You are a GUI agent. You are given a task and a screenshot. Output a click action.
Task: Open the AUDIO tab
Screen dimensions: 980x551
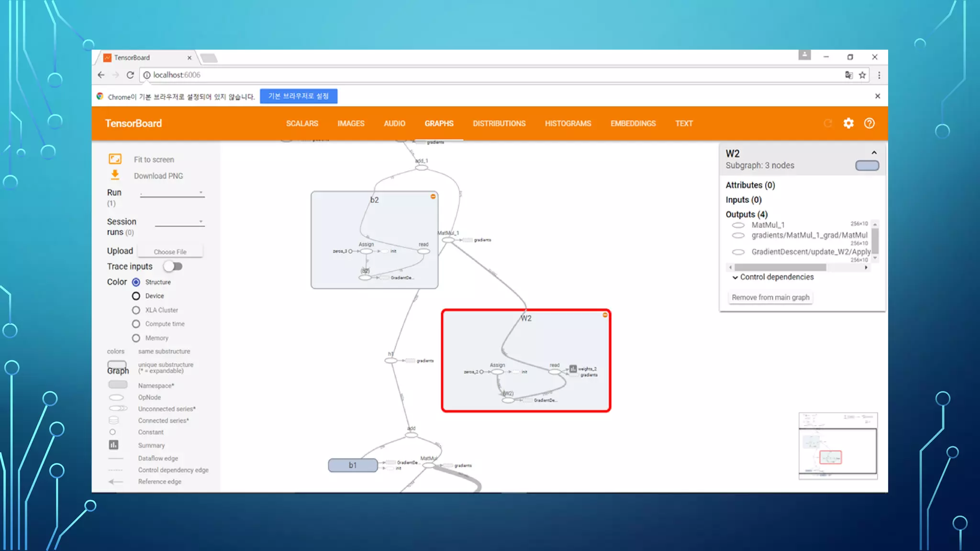[x=394, y=123]
